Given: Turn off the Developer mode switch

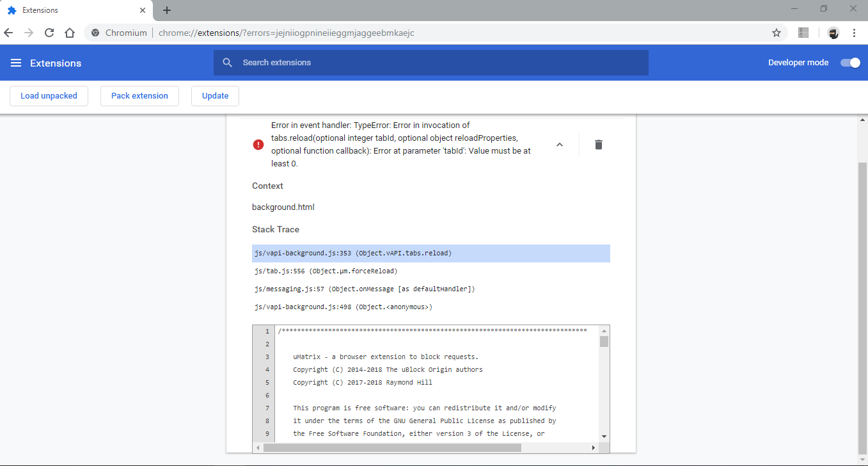Looking at the screenshot, I should pos(850,63).
